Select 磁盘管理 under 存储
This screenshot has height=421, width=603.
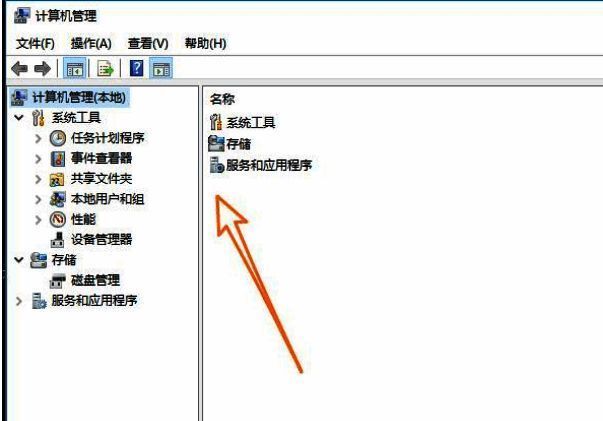click(x=95, y=280)
